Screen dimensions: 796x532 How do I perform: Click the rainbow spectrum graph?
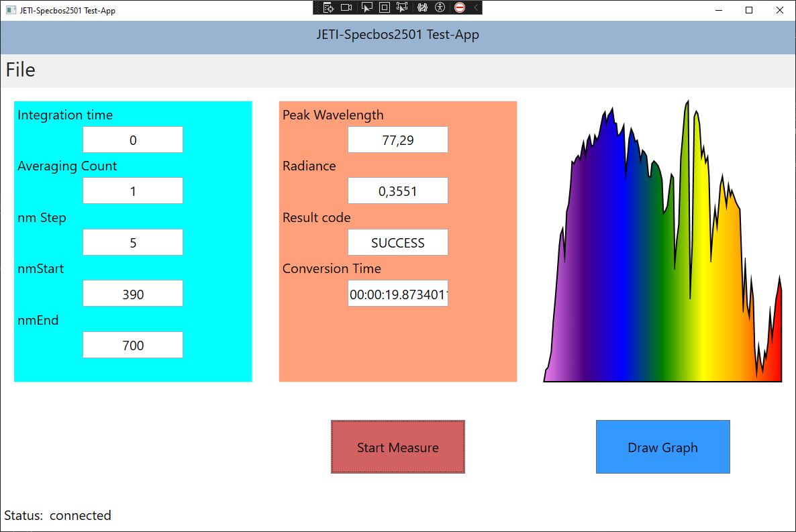point(663,242)
